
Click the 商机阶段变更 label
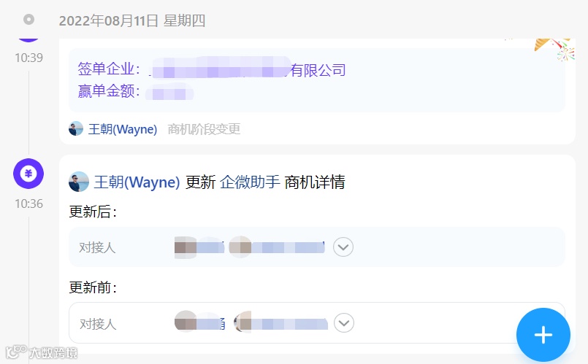204,129
